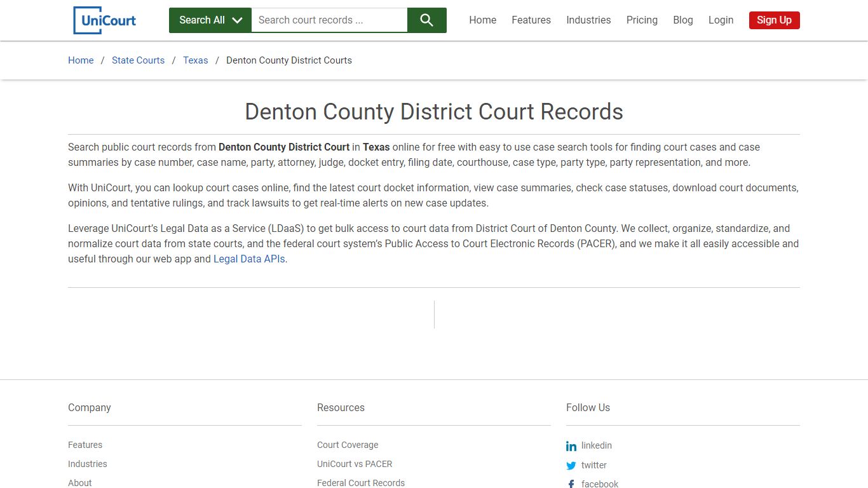Click the search court records field
The image size is (868, 488).
(x=329, y=20)
